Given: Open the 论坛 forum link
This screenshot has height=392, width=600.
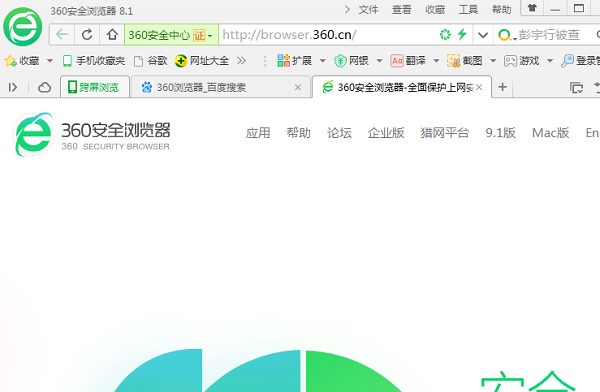Looking at the screenshot, I should 339,133.
